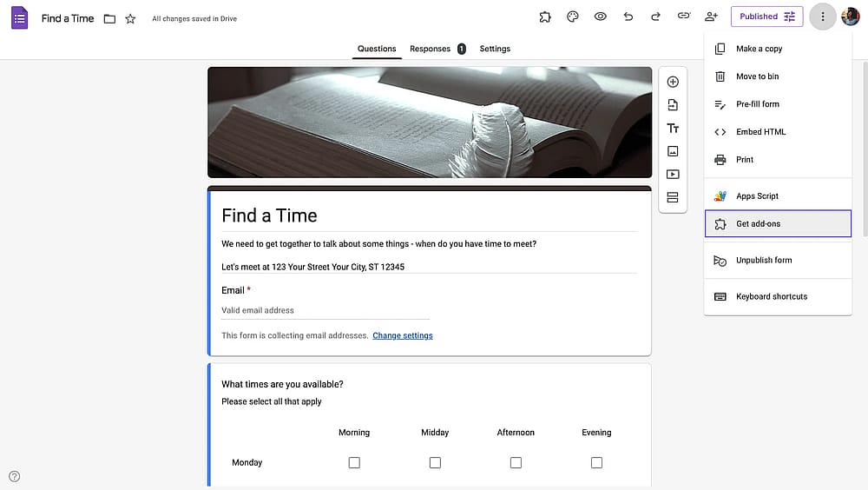Check Monday Midday box
The image size is (868, 490).
(x=435, y=462)
